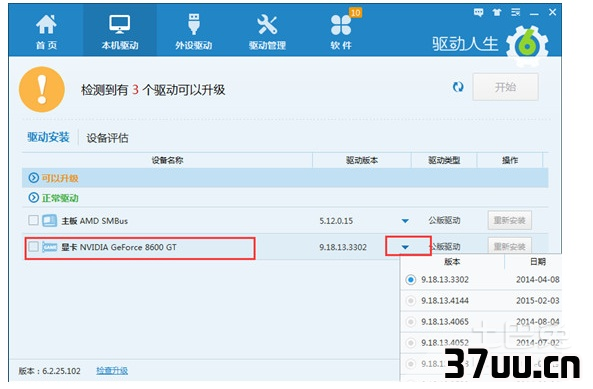This screenshot has height=389, width=593.
Task: Check the 显卡 NVIDIA GeForce 8600 GT checkbox
Action: coord(33,247)
